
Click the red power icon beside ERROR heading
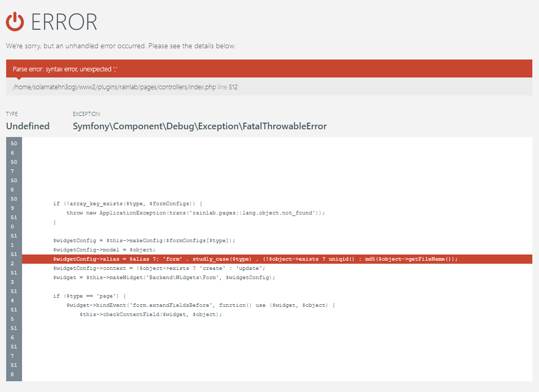point(15,21)
